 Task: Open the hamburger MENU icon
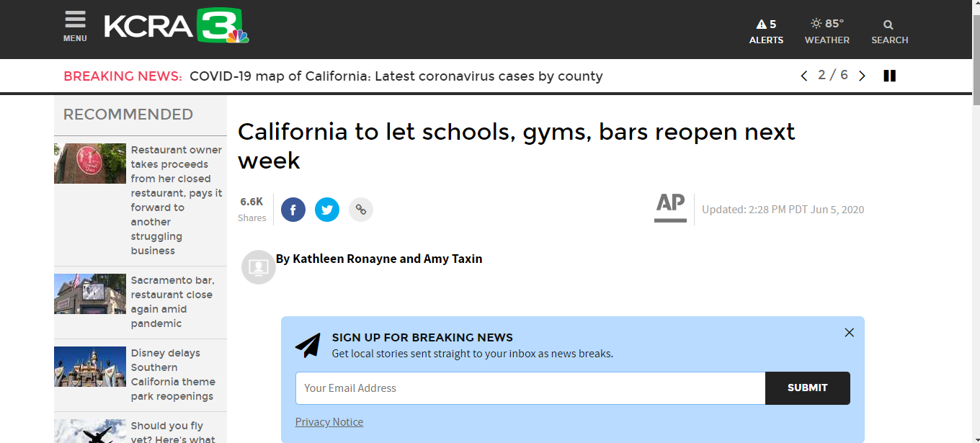(75, 26)
